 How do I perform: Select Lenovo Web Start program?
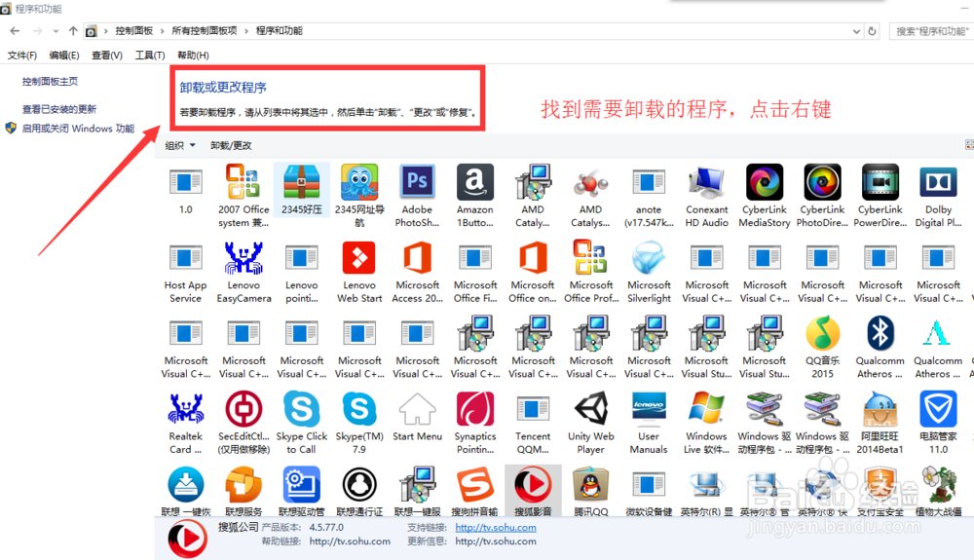pos(359,272)
